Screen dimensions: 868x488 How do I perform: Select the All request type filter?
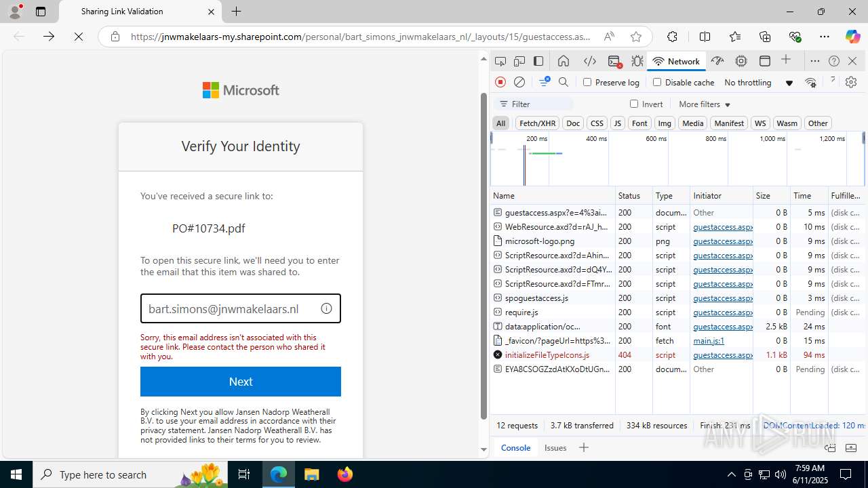(500, 123)
